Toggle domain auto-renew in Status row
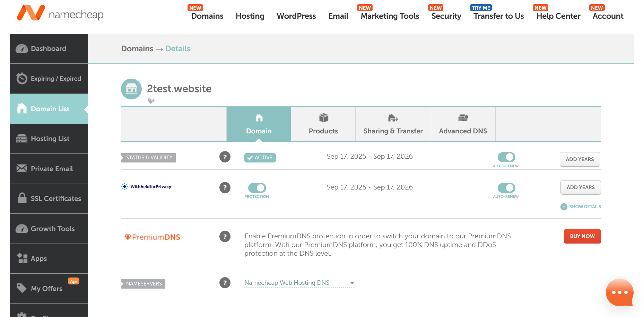Screen dimensions: 644x317 pos(506,157)
